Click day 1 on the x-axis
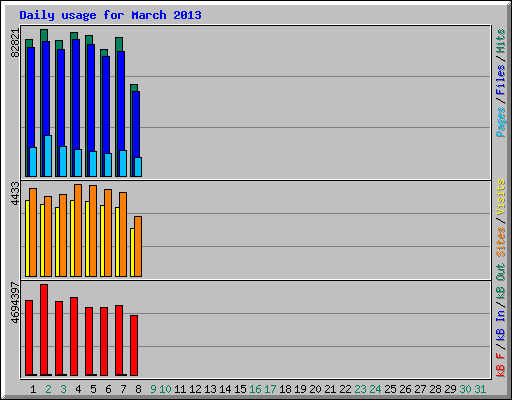Screen dimensions: 512x400 pyautogui.click(x=33, y=389)
